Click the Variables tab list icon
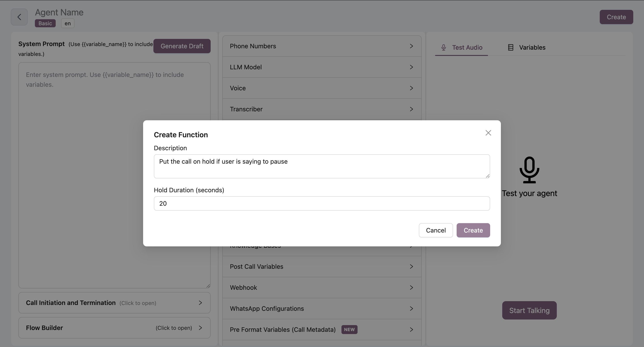This screenshot has width=644, height=347. (511, 47)
